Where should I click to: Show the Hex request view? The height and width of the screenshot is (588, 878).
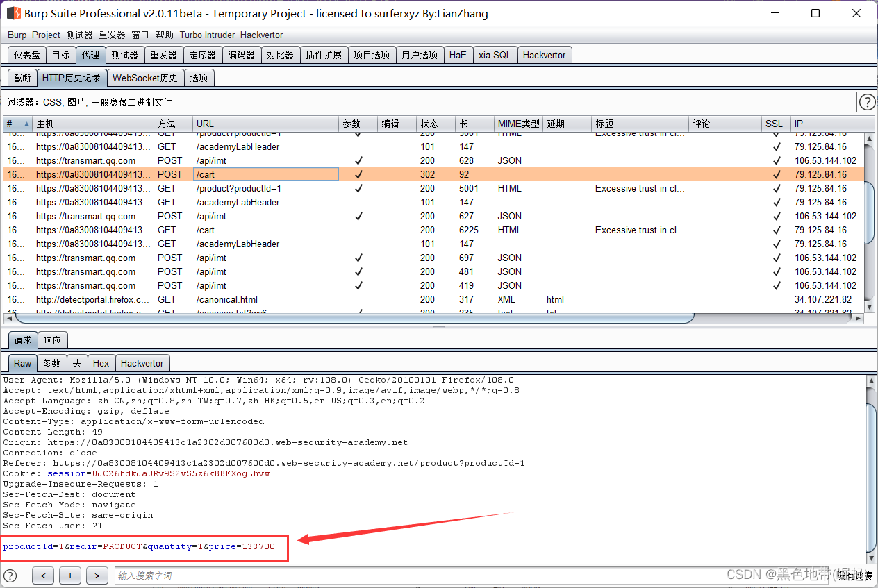point(101,363)
